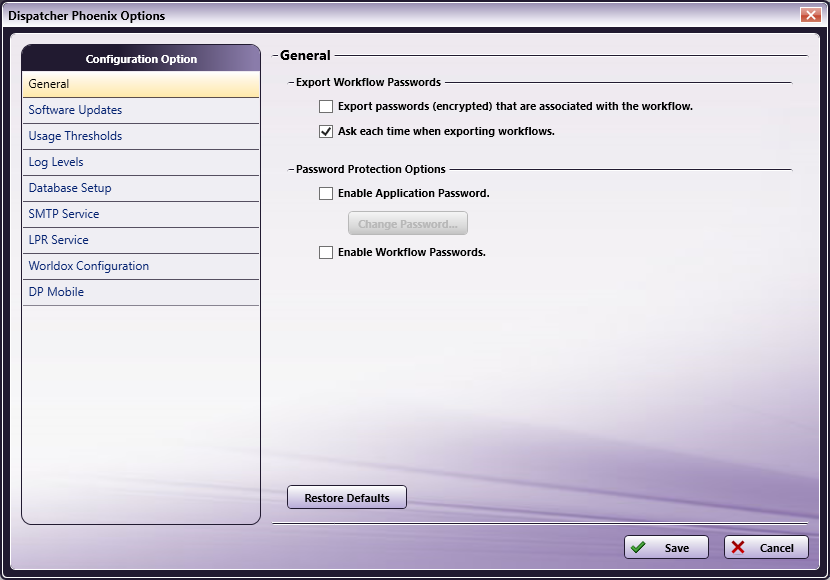
Task: Open LPR Service settings
Action: point(140,240)
